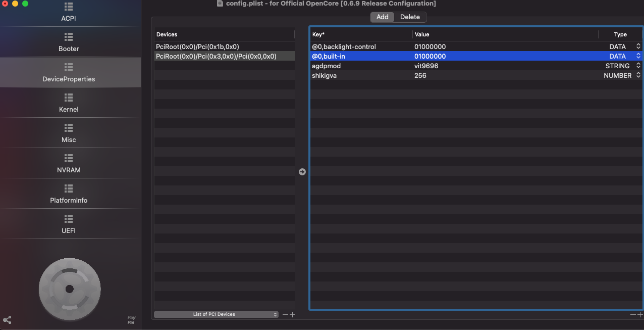This screenshot has width=644, height=330.
Task: Select the shikigva key
Action: pos(324,75)
